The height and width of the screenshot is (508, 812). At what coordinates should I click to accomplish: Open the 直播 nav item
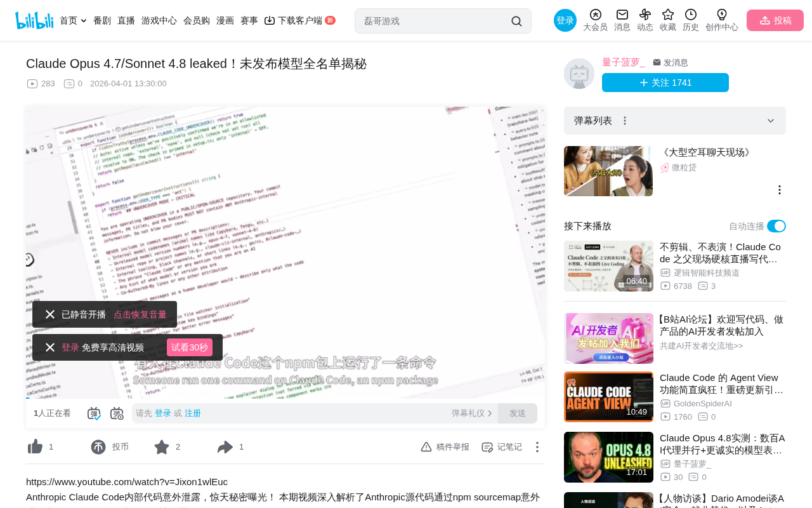[126, 20]
